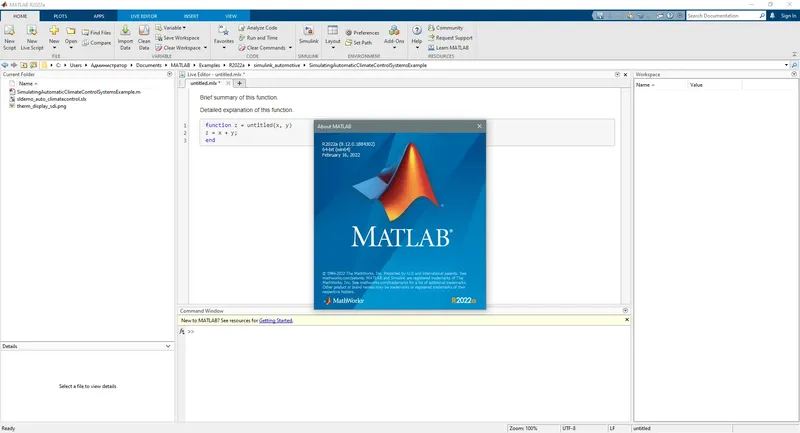Click Analyze Code
Screen dimensions: 800x433
258,28
